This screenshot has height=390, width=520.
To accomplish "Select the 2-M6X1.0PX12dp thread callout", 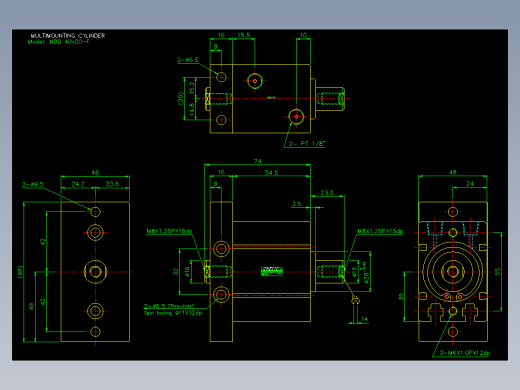I will 465,353.
